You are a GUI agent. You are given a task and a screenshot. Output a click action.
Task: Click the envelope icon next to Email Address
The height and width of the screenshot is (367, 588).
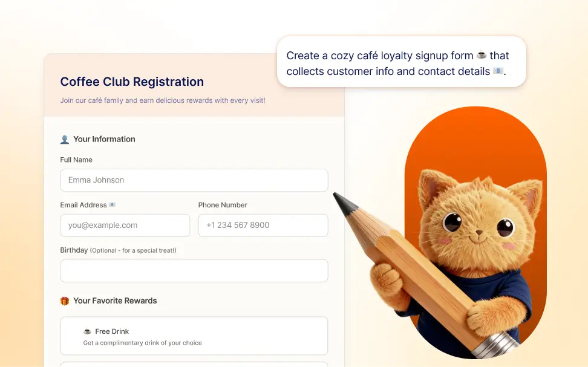tap(112, 205)
